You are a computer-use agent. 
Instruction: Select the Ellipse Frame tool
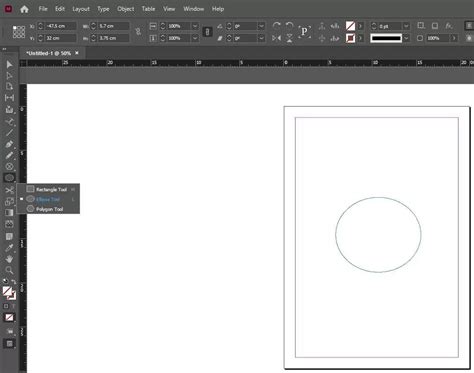point(9,166)
